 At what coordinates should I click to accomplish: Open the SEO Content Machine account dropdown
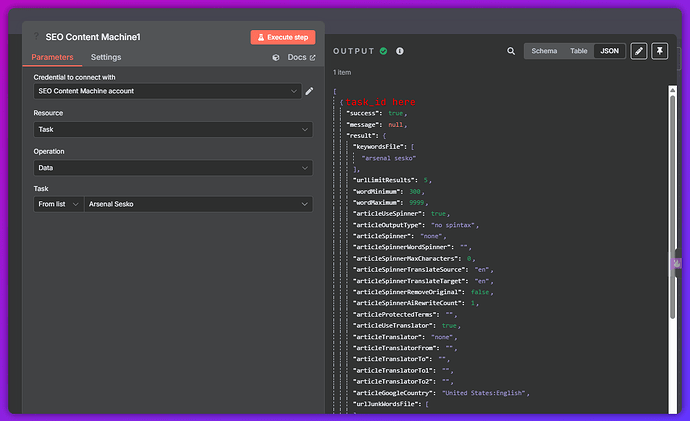168,91
